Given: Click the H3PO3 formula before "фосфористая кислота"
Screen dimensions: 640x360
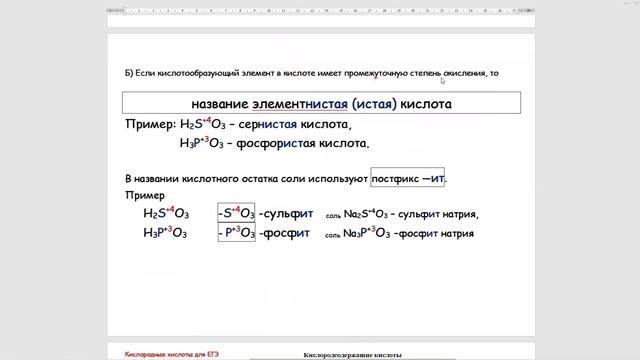Looking at the screenshot, I should 202,143.
